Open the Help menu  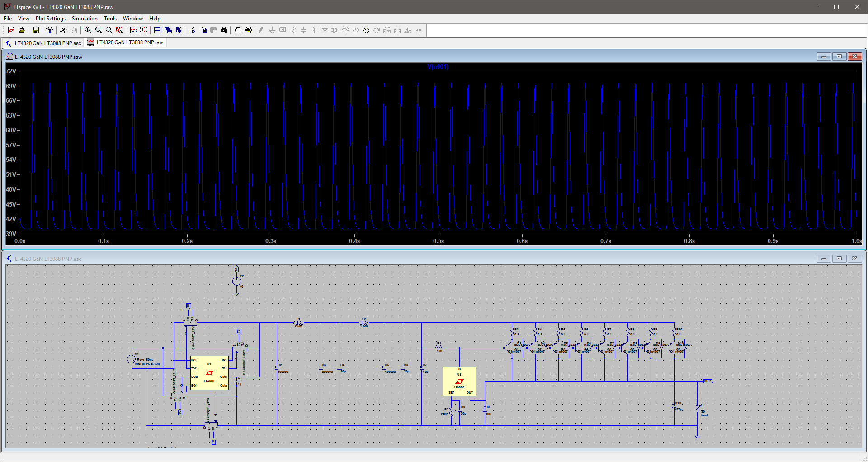click(155, 19)
